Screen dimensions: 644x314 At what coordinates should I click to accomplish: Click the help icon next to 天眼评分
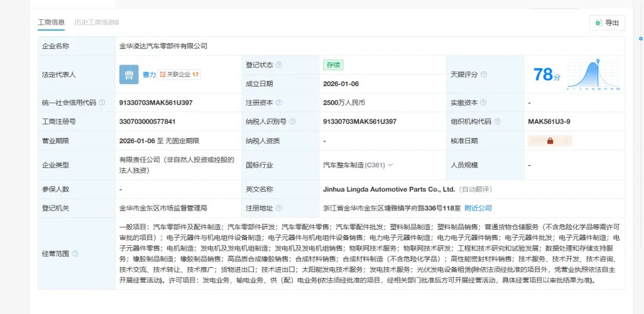tap(484, 75)
